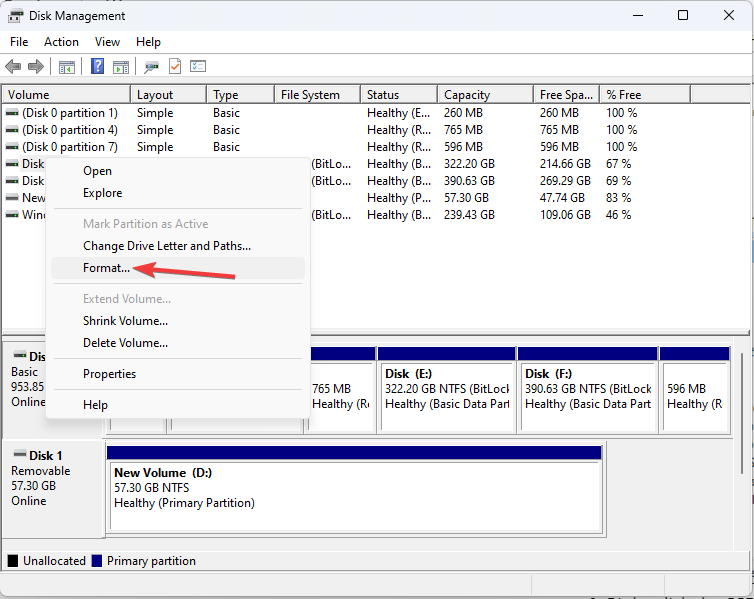Sort by the Layout column header
Image resolution: width=754 pixels, height=599 pixels.
click(x=169, y=95)
